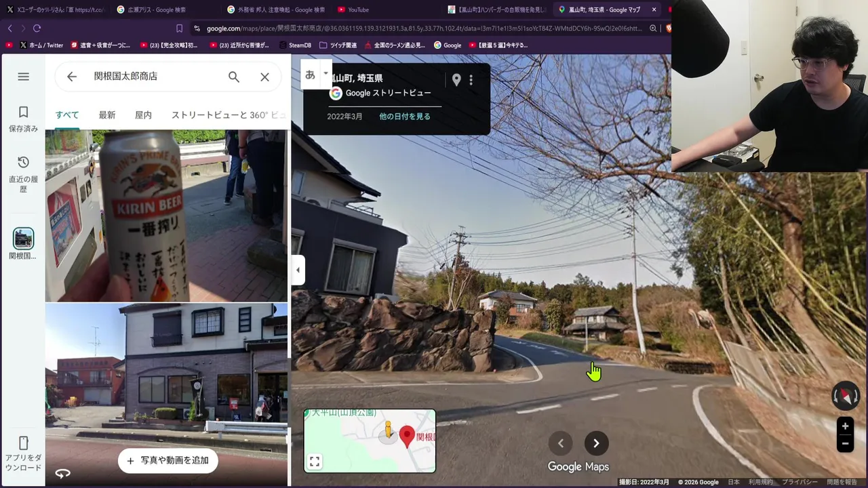Close the Google マップ browser tab
This screenshot has height=488, width=868.
pyautogui.click(x=654, y=9)
